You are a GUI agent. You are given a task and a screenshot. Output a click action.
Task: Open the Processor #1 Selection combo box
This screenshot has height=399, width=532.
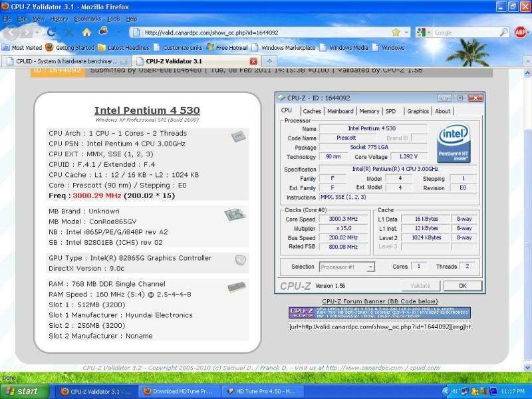click(x=346, y=267)
